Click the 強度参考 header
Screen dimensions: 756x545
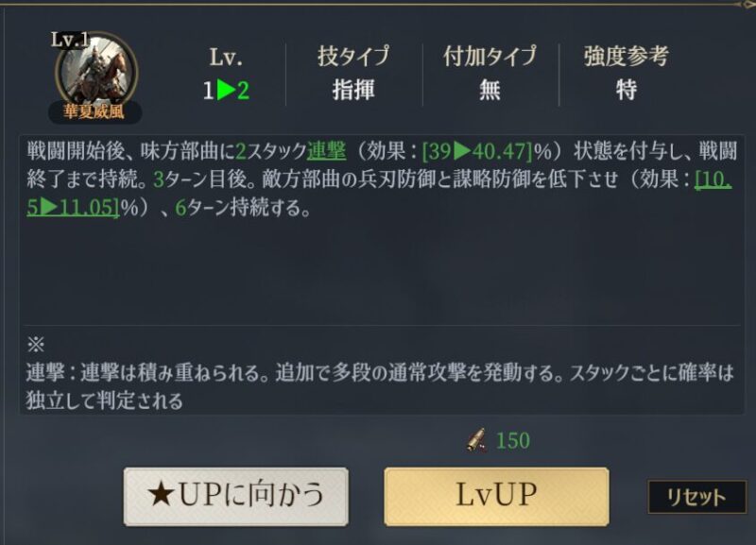(627, 57)
